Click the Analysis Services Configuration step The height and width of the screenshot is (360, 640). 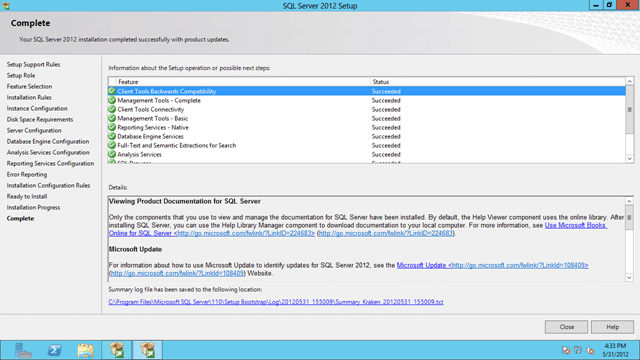[48, 153]
